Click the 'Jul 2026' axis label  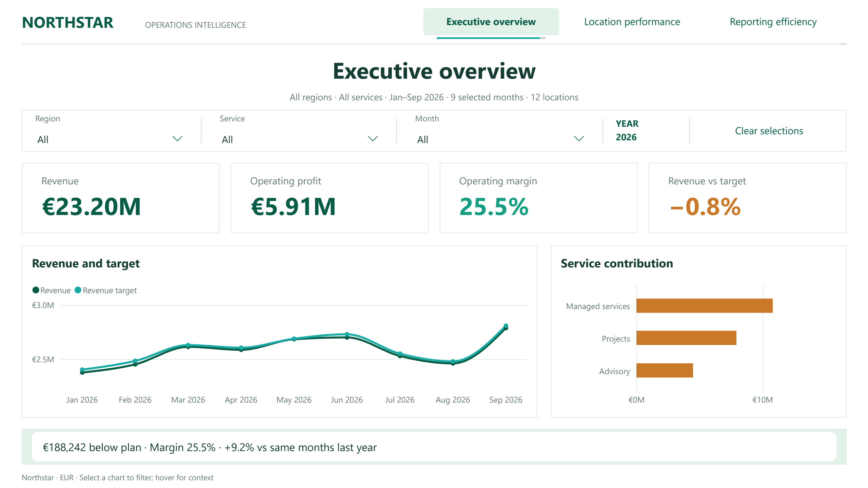[x=400, y=400]
